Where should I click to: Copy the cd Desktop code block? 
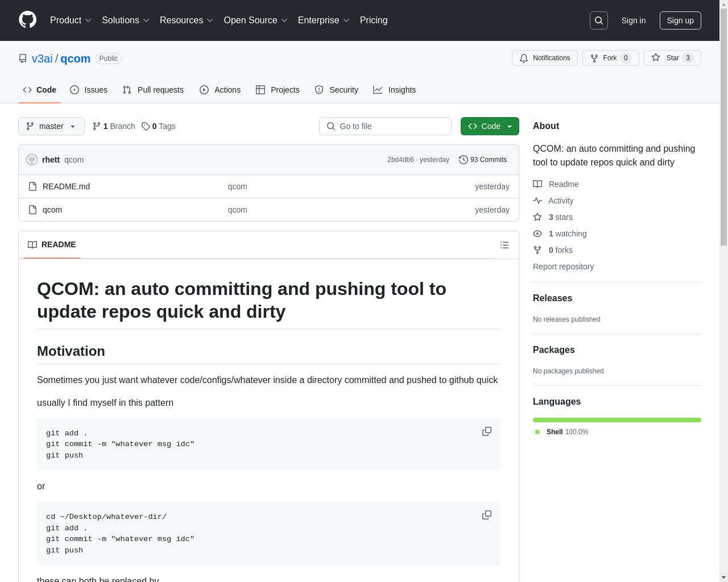[487, 515]
